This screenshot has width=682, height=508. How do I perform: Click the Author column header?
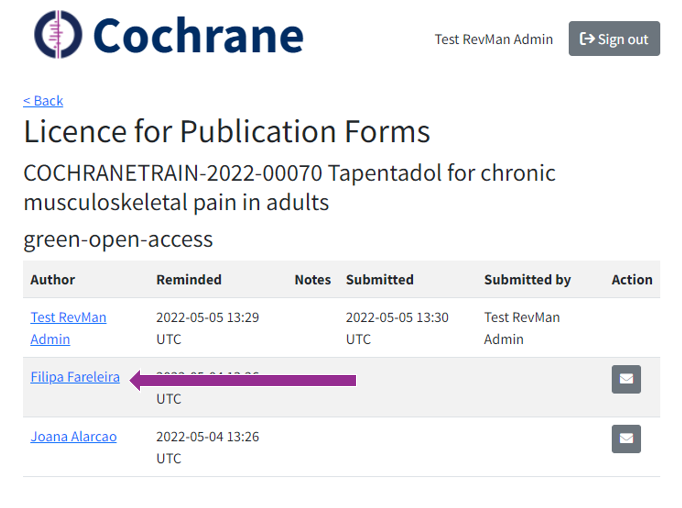coord(53,280)
